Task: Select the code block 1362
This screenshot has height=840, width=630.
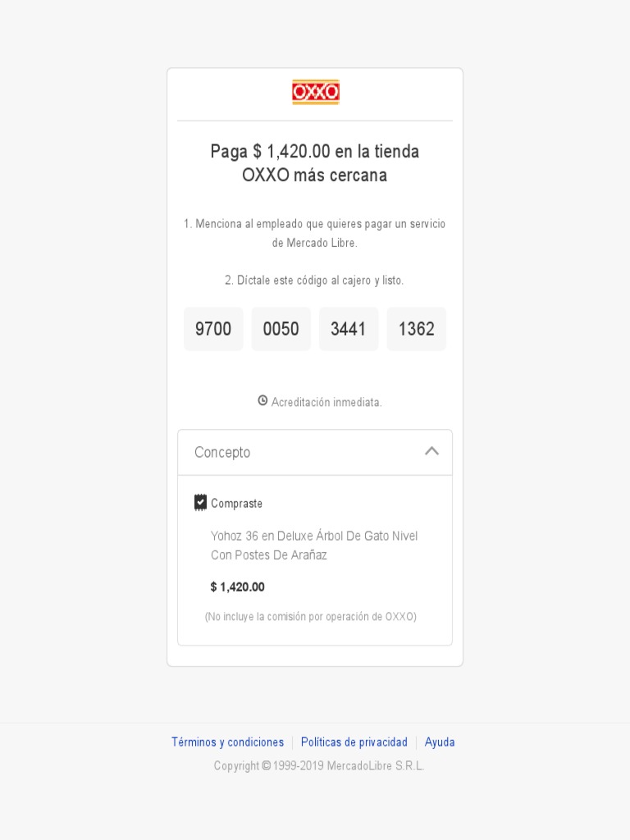Action: [416, 329]
